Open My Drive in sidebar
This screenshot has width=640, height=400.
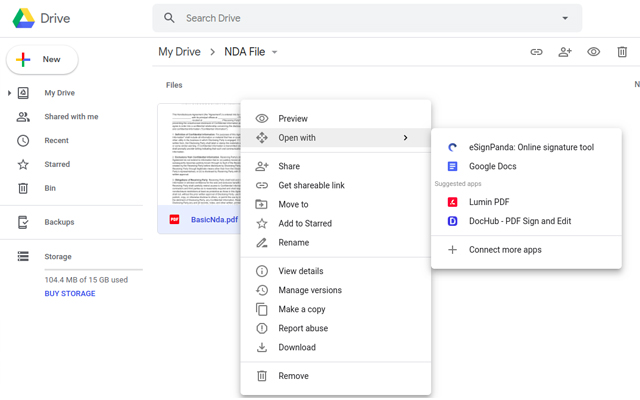[x=60, y=93]
